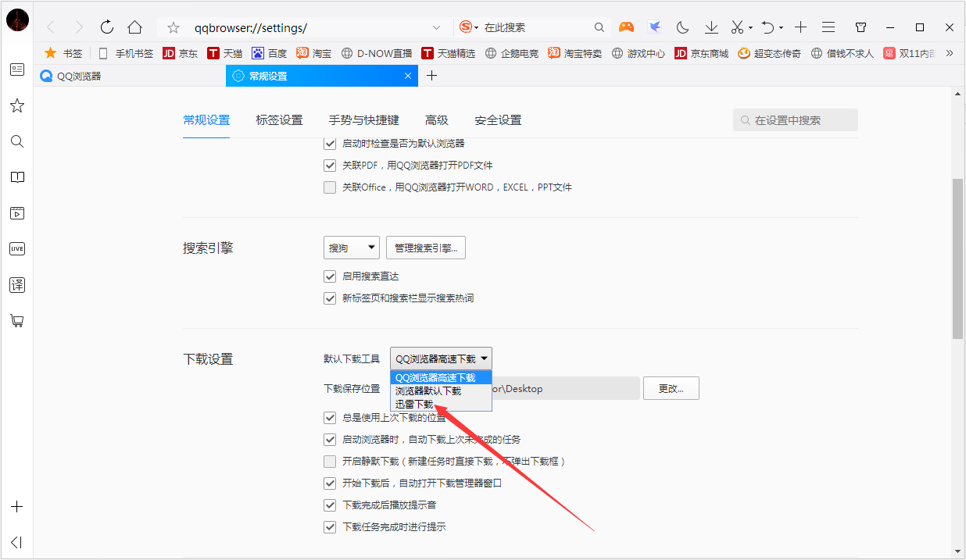Open the translate icon in the left sidebar
This screenshot has width=966, height=560.
point(16,284)
